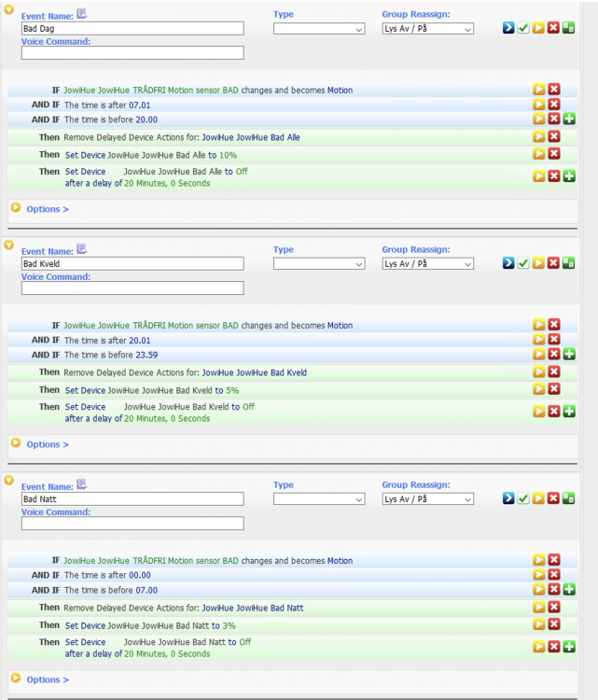Screen dimensions: 598x700
Task: Toggle the green checkmark on Bad Dag event
Action: 523,28
